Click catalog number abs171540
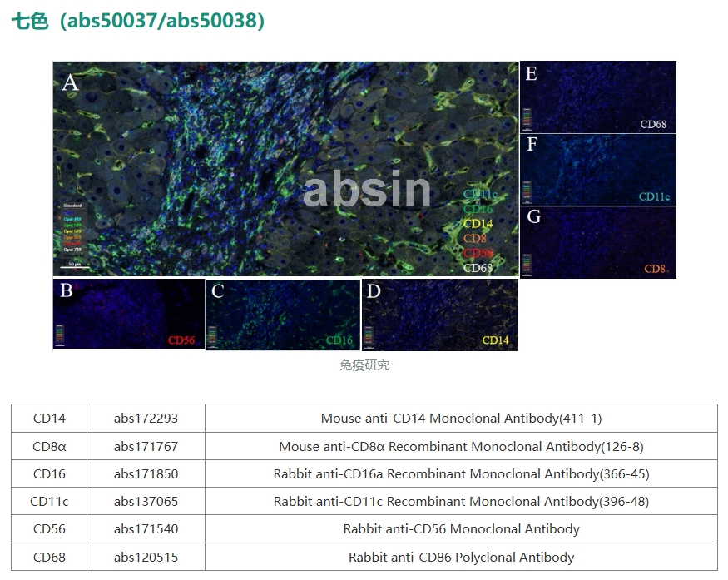The height and width of the screenshot is (580, 728). coord(146,529)
